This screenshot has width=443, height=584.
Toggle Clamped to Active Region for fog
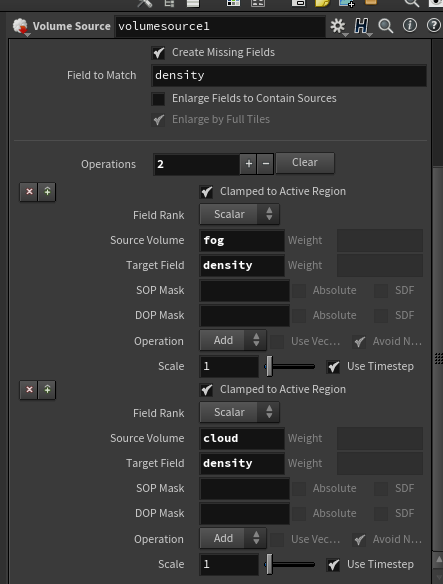click(x=206, y=191)
